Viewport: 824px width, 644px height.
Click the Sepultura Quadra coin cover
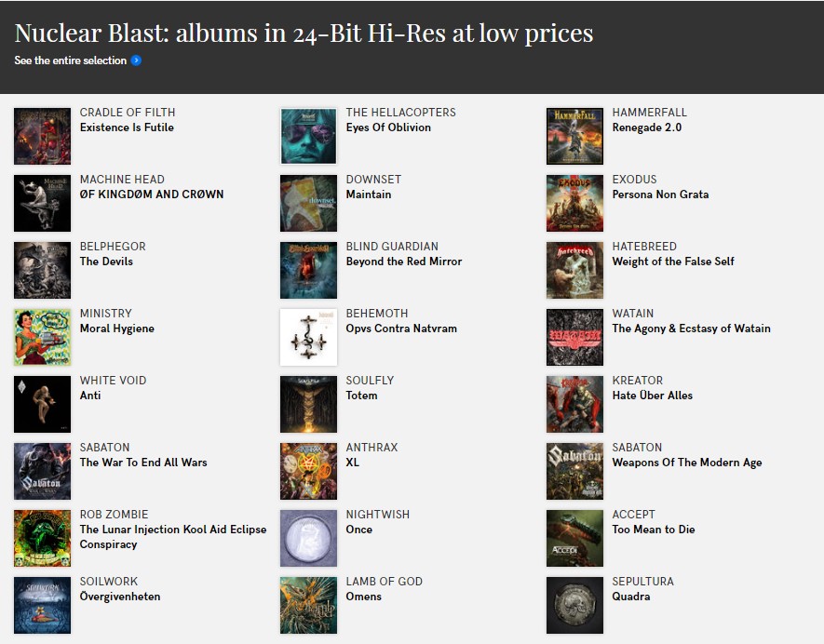coord(574,605)
